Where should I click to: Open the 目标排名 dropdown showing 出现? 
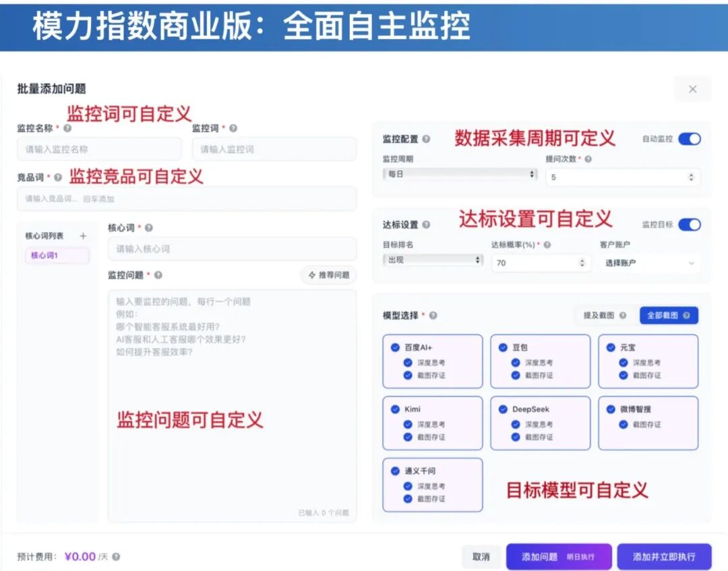[x=433, y=260]
